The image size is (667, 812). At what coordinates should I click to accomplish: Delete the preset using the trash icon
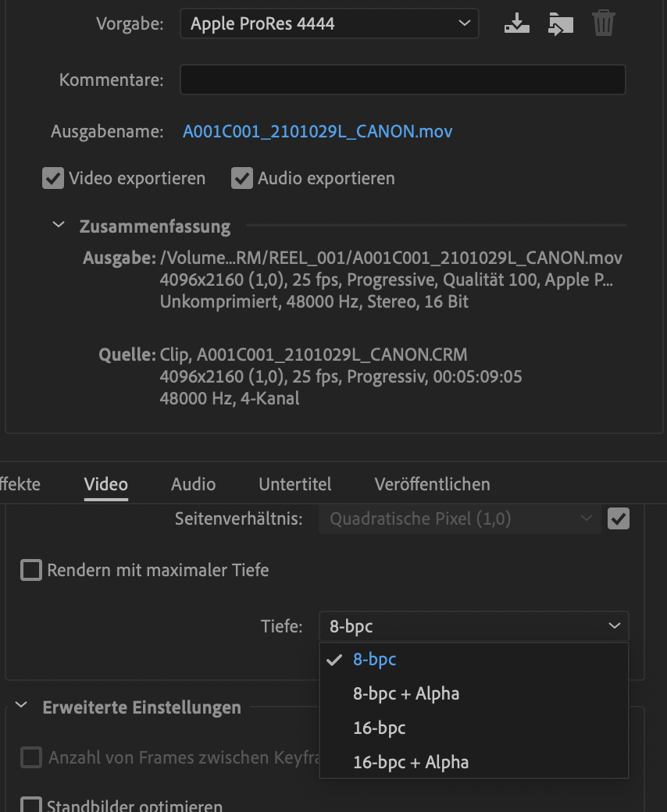[604, 23]
